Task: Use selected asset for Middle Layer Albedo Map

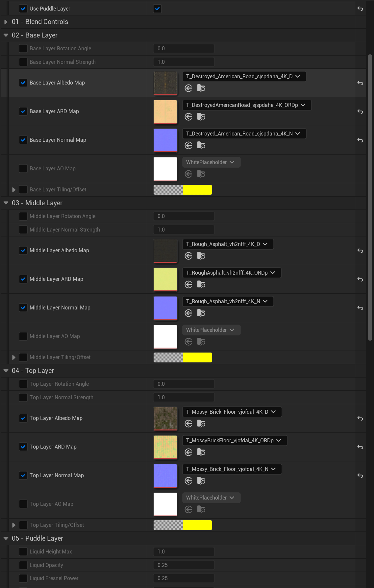Action: 188,256
